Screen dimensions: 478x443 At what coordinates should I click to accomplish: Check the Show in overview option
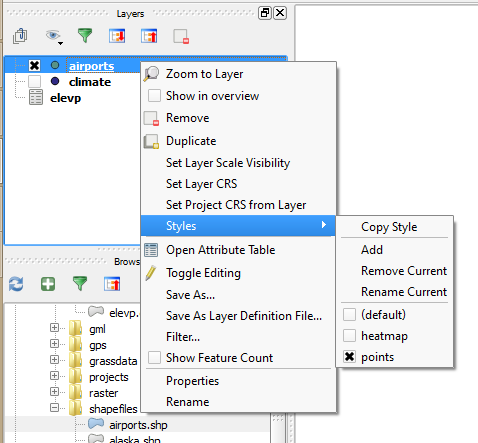(154, 96)
